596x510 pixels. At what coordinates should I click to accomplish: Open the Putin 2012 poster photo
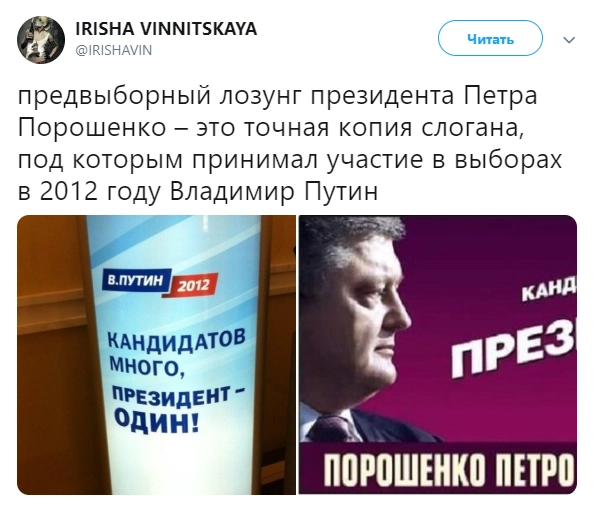[x=156, y=355]
